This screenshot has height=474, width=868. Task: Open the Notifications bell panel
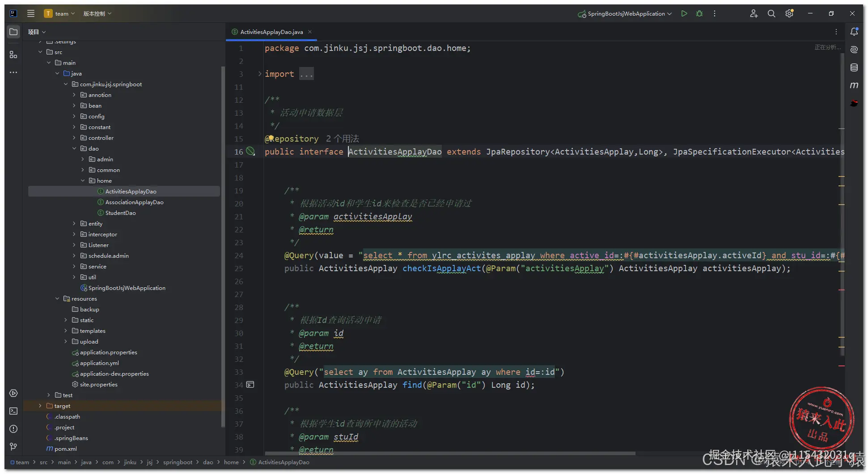tap(854, 32)
